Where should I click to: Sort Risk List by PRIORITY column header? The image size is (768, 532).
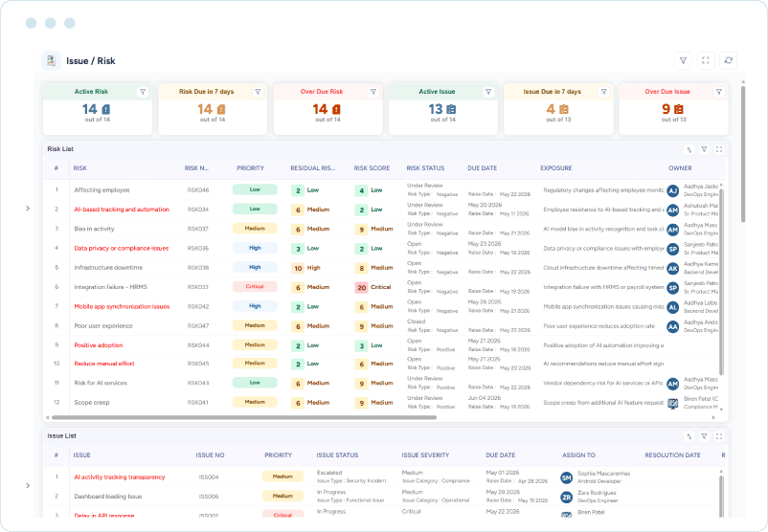(250, 167)
